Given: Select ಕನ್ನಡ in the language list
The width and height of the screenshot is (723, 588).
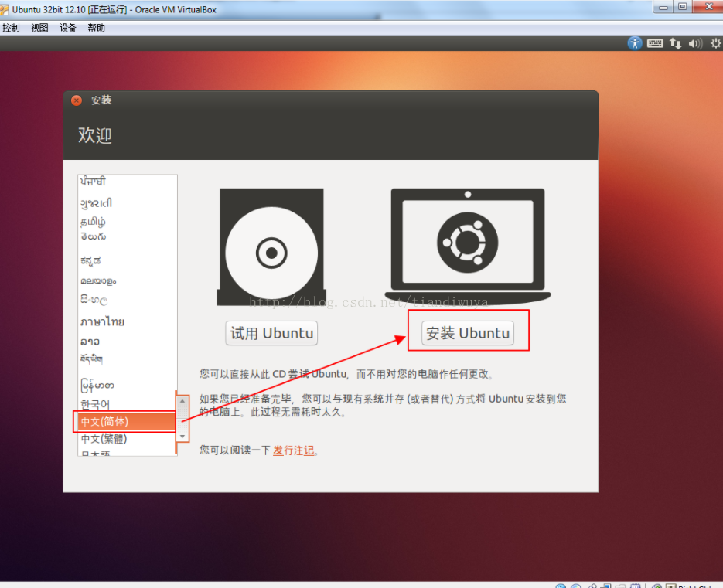Looking at the screenshot, I should coord(127,261).
